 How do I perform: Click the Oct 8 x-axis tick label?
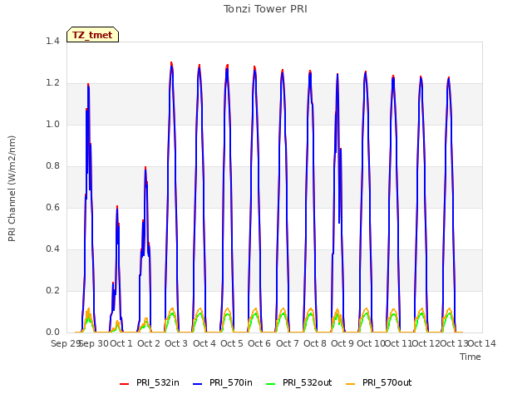[x=315, y=343]
